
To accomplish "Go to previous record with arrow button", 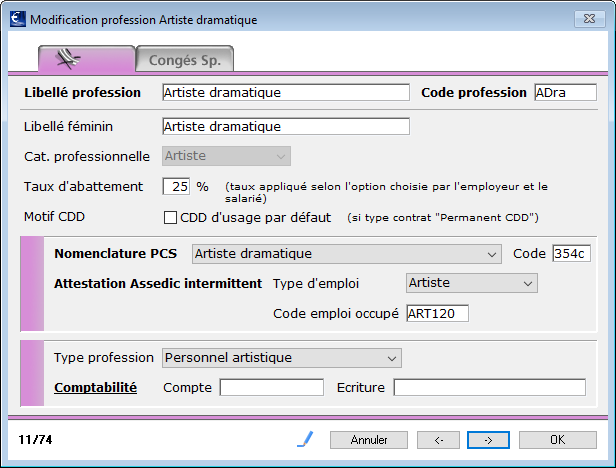I will [438, 440].
